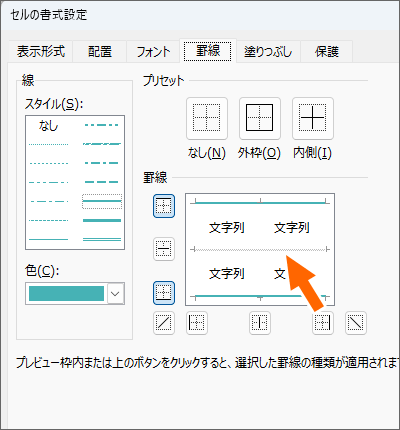400x430 pixels.
Task: Choose the thin solid line style
Action: pyautogui.click(x=49, y=239)
